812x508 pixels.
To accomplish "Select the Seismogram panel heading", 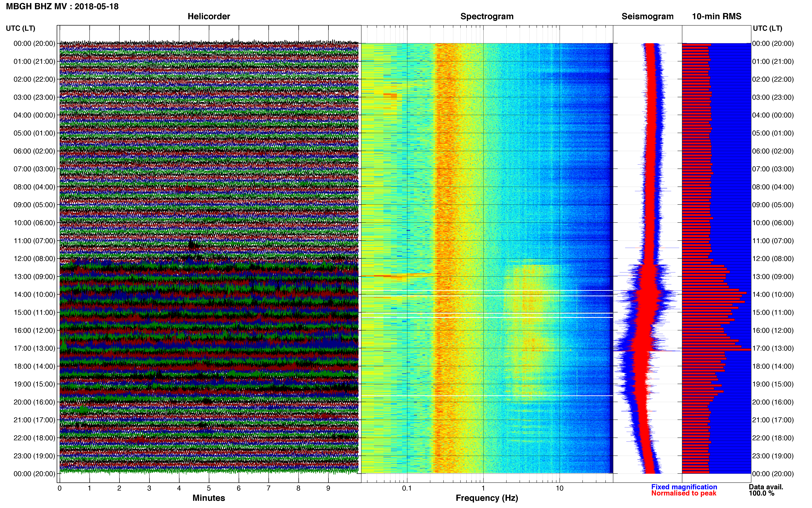I will 648,16.
